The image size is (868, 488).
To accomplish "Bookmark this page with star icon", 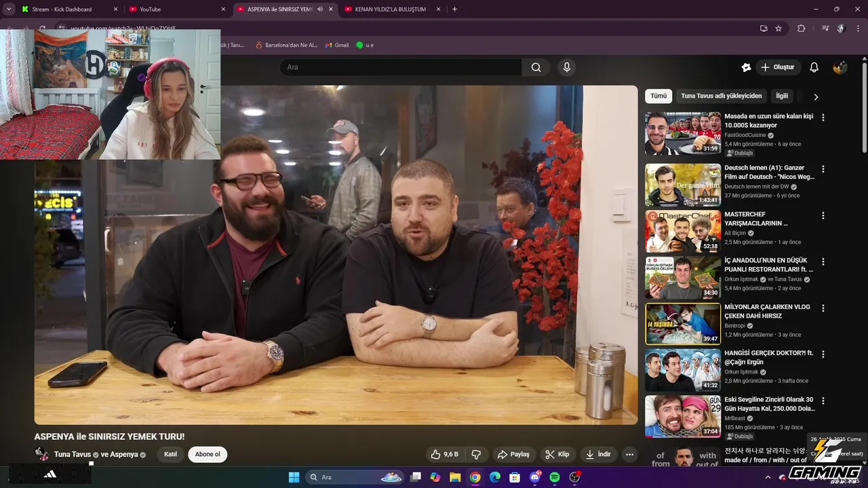I will (778, 28).
